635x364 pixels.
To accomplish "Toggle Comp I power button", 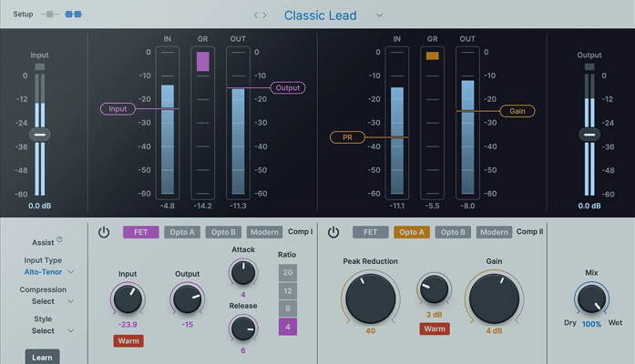I will pos(103,232).
